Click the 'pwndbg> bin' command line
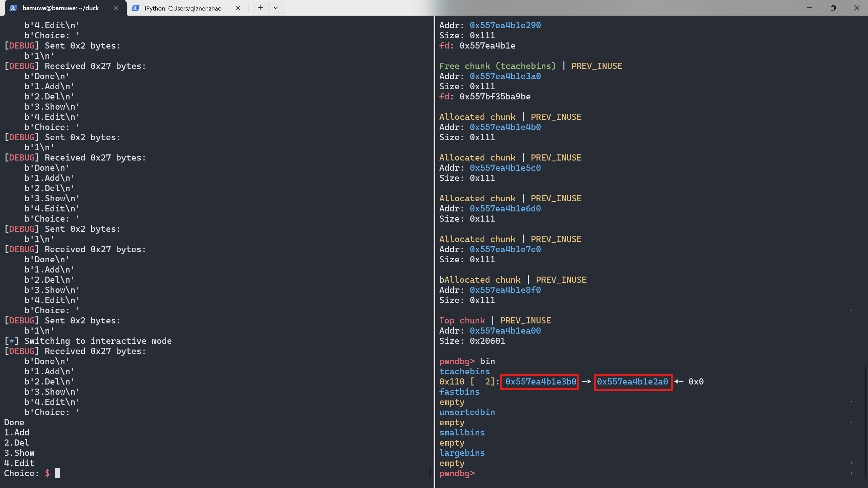 coord(467,361)
